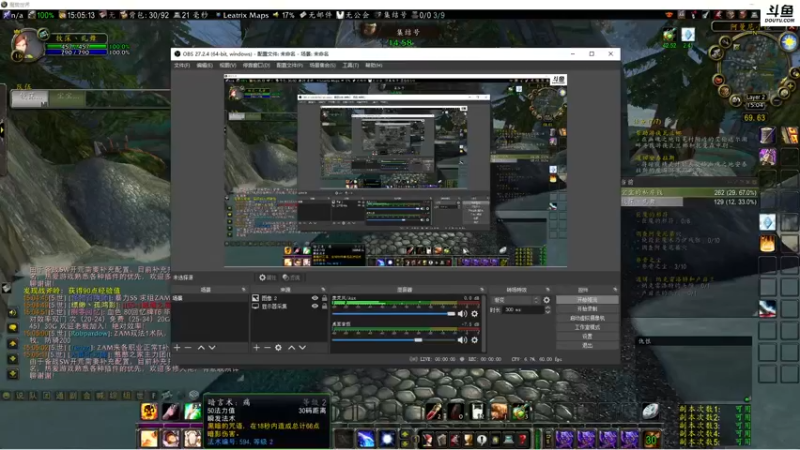Add a new source with plus icon
The image size is (800, 450).
point(256,347)
